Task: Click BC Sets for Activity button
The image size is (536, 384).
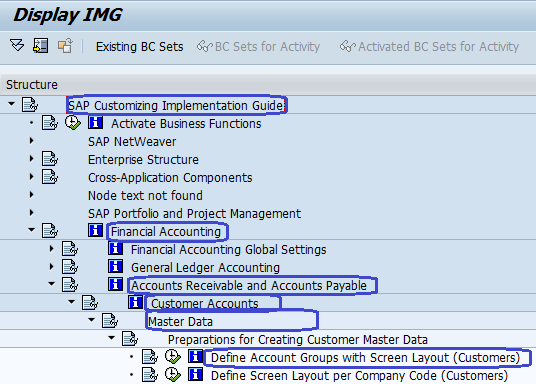Action: [258, 47]
